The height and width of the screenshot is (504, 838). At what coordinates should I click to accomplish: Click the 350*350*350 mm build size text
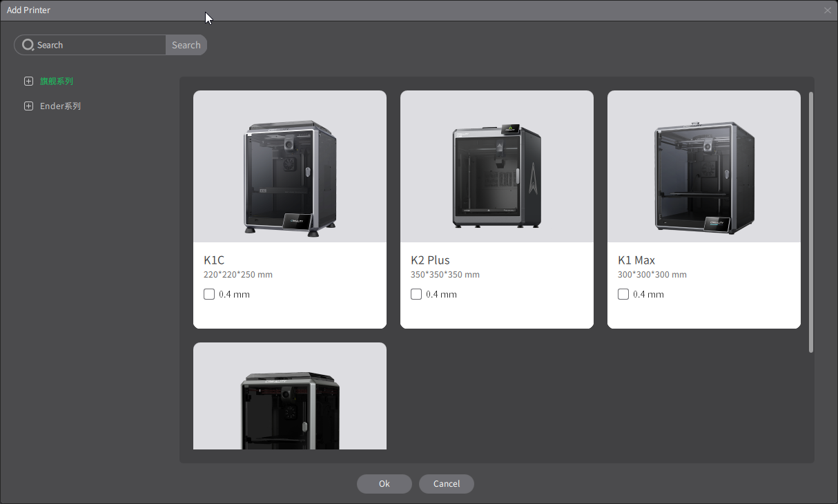[445, 275]
